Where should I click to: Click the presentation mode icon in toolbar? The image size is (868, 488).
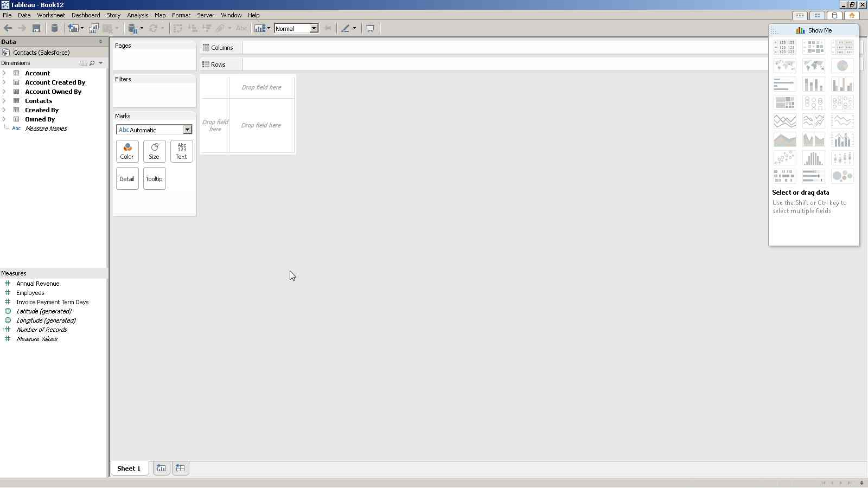coord(370,28)
